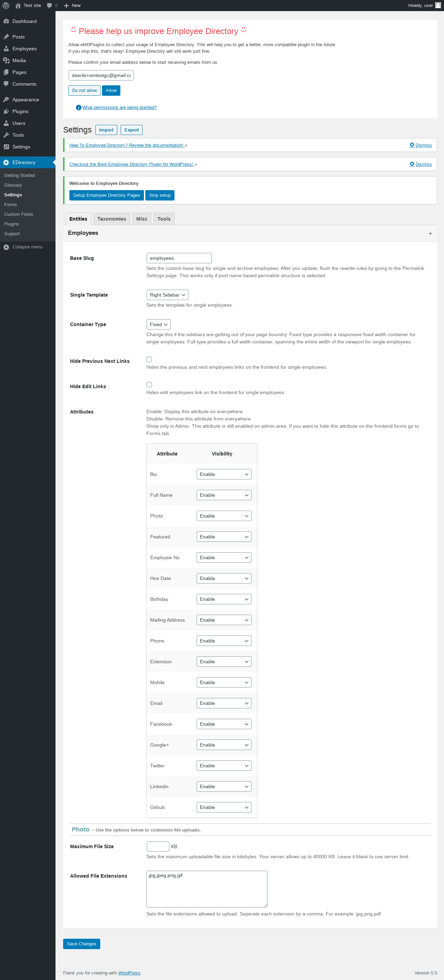
Task: Open the Media library icon
Action: coord(6,60)
